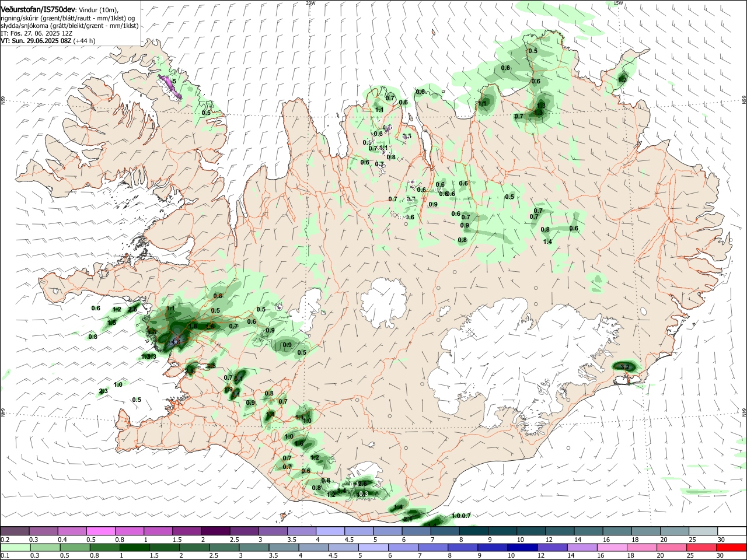Click the '15W' longitude label at top
This screenshot has height=560, width=747.
click(x=618, y=3)
